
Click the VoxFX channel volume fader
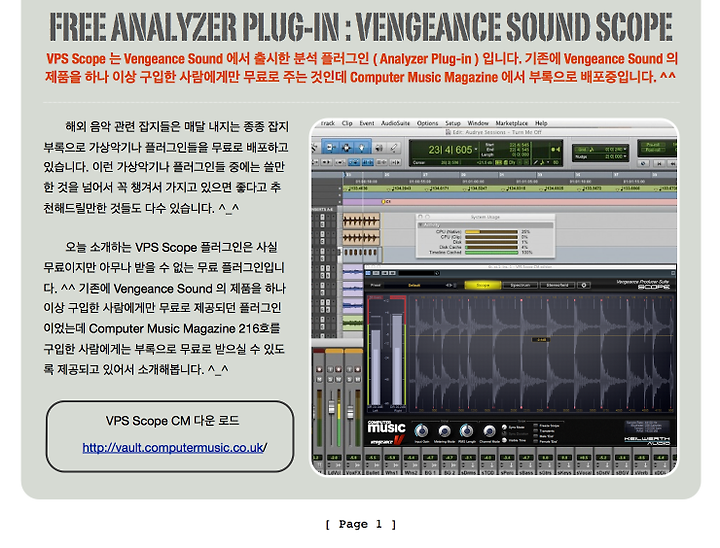click(x=350, y=412)
